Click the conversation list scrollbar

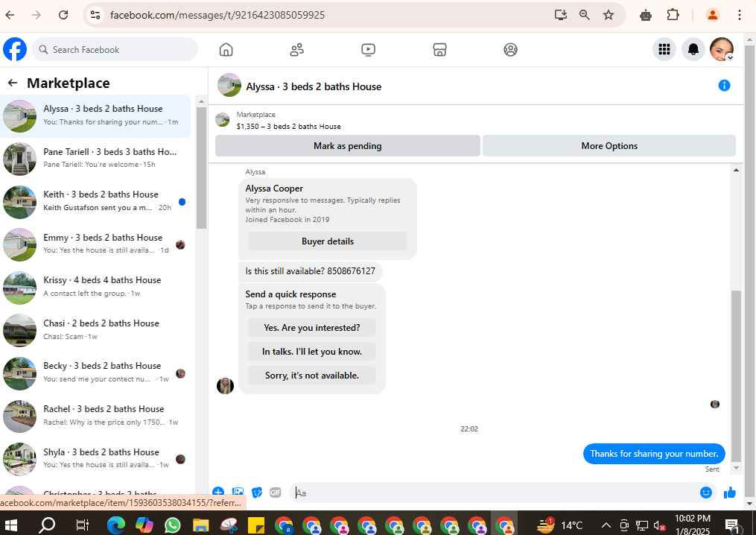pyautogui.click(x=202, y=169)
